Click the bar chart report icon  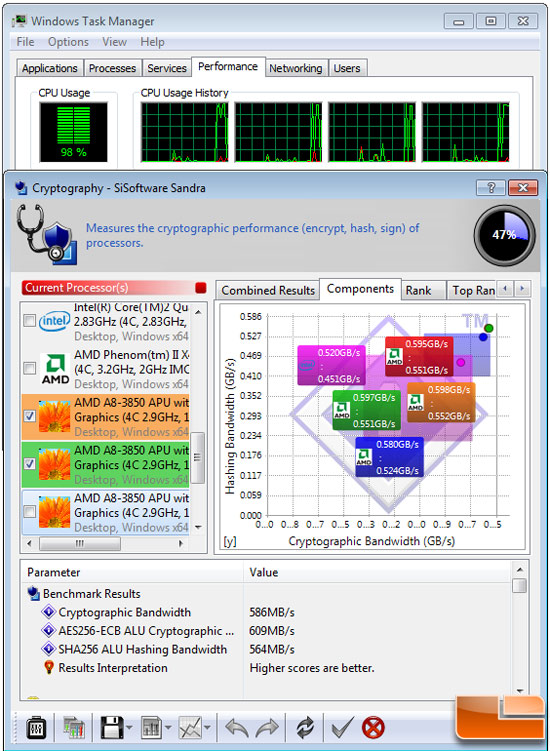pos(152,728)
